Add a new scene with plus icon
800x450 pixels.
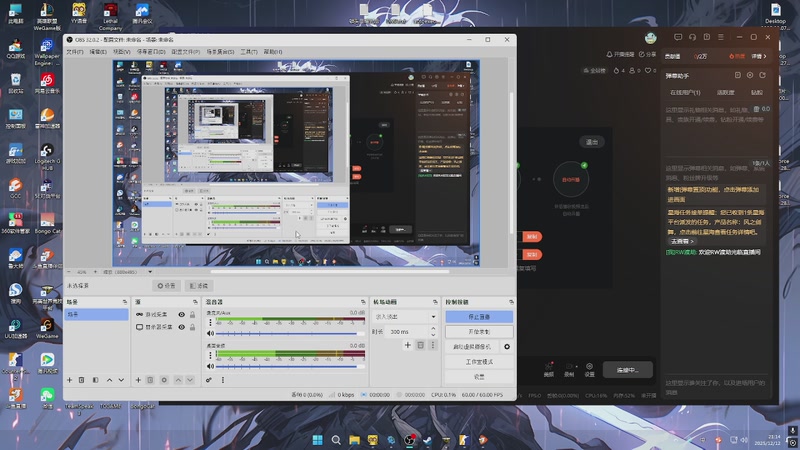pos(69,380)
